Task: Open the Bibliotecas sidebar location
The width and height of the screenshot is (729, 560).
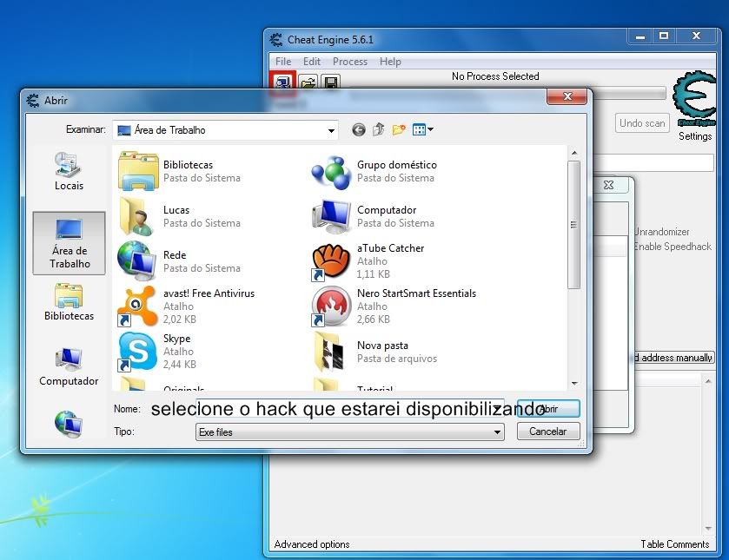Action: (x=69, y=302)
